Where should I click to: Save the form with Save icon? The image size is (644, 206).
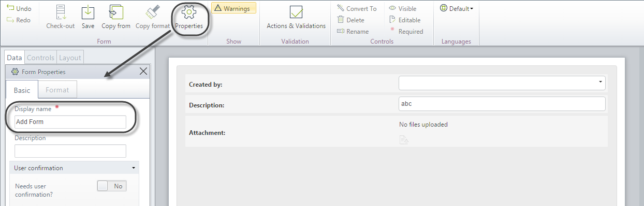pyautogui.click(x=88, y=12)
